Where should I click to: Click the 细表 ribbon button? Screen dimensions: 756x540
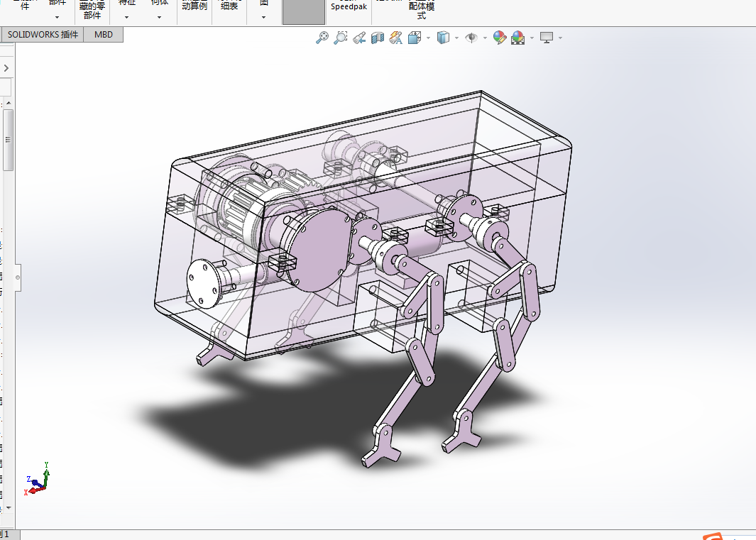[x=229, y=6]
